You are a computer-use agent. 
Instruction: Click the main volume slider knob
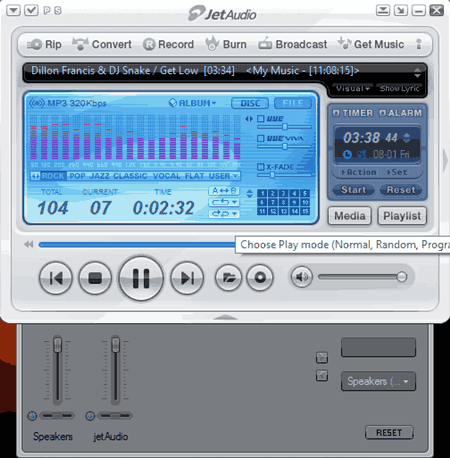point(402,277)
